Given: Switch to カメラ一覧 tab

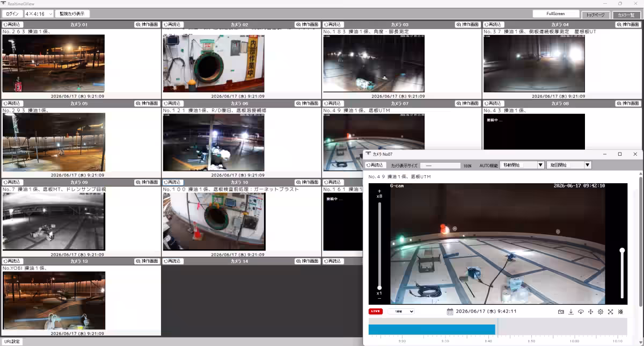Looking at the screenshot, I should tap(626, 15).
